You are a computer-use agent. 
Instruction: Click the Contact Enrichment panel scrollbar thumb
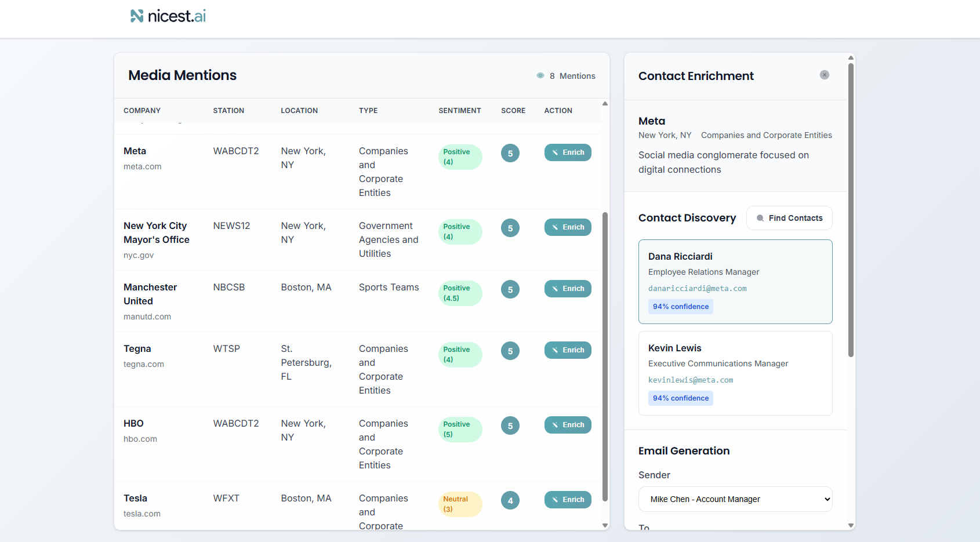tap(851, 210)
